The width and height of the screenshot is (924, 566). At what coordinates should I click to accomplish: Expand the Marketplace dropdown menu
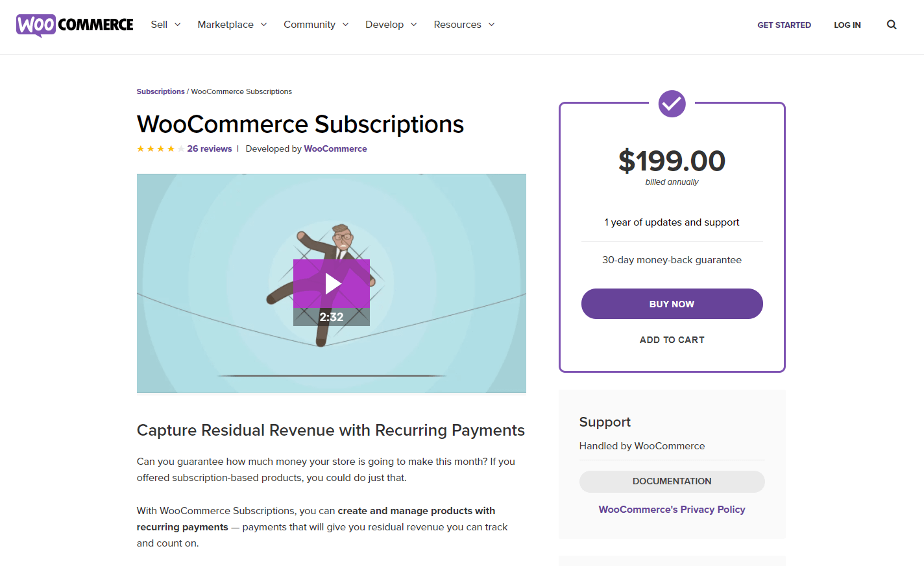point(232,25)
